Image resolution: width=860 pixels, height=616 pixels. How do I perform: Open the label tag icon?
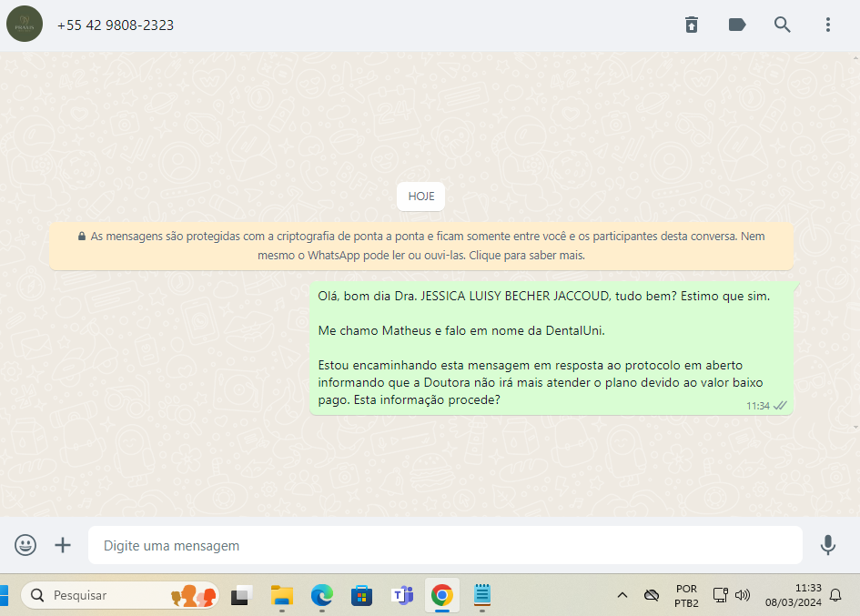click(x=736, y=25)
